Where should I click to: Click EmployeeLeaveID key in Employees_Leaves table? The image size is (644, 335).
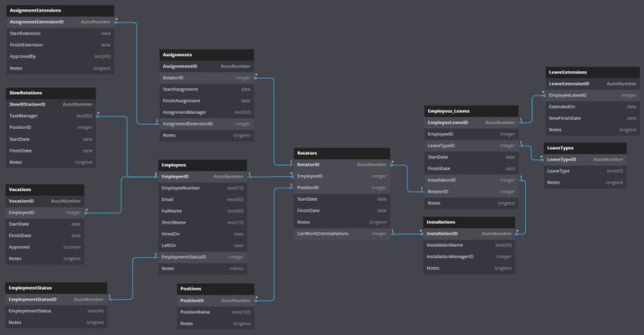[x=471, y=123]
